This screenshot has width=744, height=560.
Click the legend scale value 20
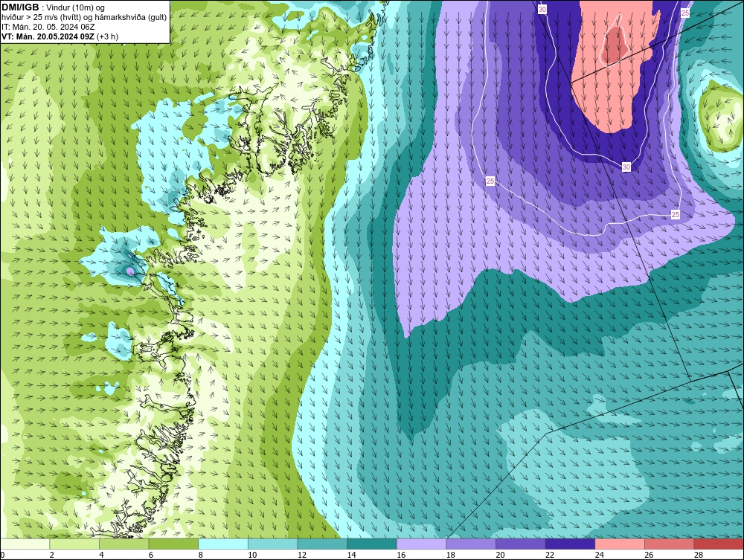click(500, 555)
